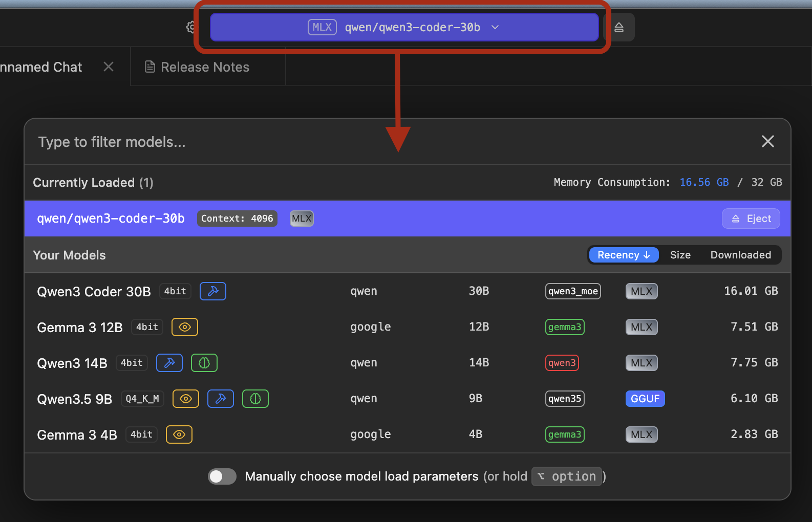Click the gemma3 tag on Gemma 3 4B
Viewport: 812px width, 522px height.
click(x=565, y=434)
